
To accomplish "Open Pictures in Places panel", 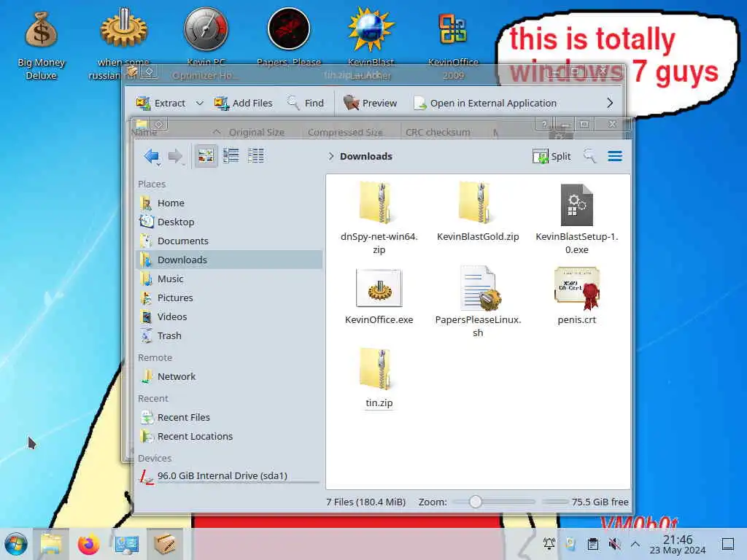I will 229,297.
